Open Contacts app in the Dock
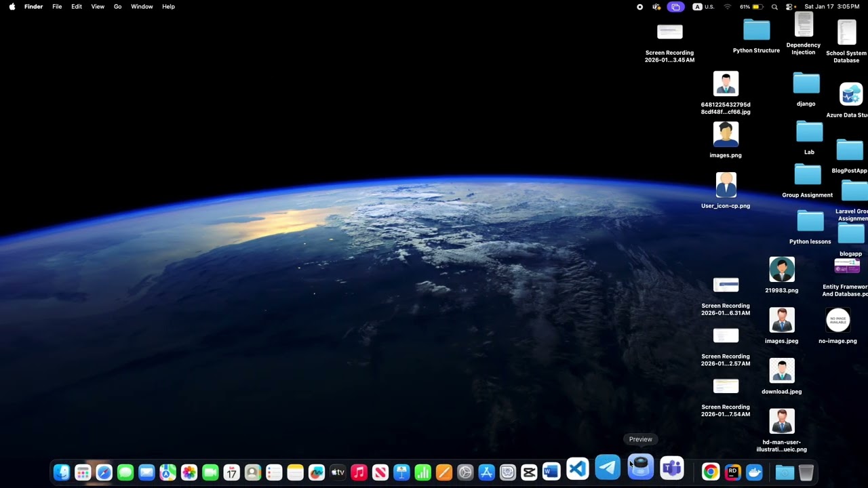This screenshot has height=488, width=868. tap(253, 472)
